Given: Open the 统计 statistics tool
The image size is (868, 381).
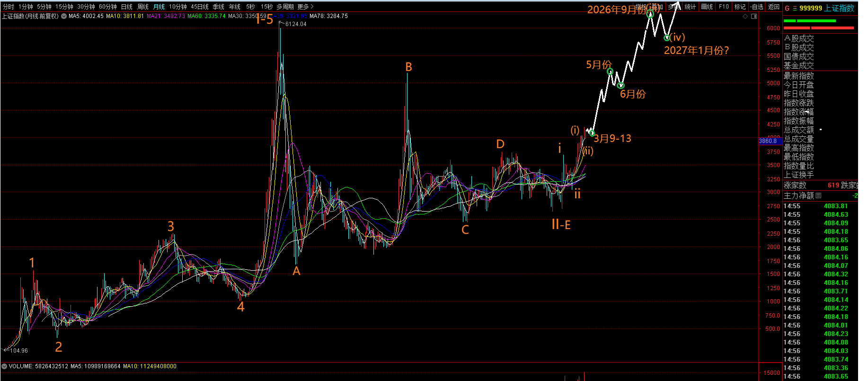Looking at the screenshot, I should 690,7.
